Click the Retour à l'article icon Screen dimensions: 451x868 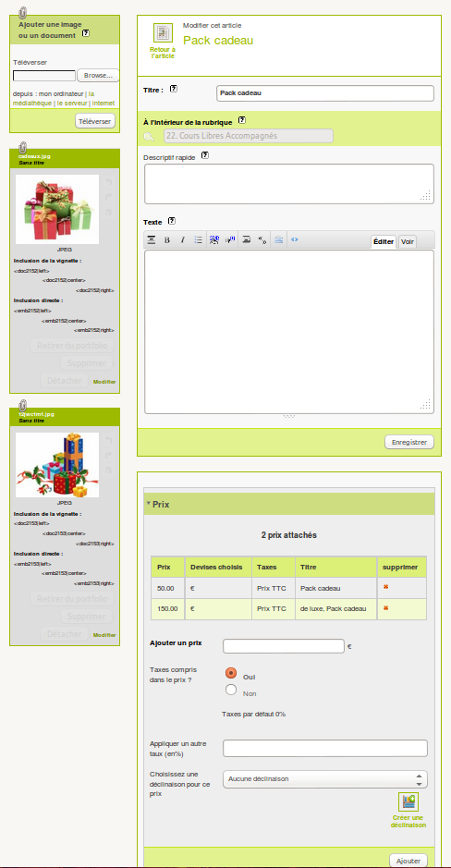tap(163, 33)
